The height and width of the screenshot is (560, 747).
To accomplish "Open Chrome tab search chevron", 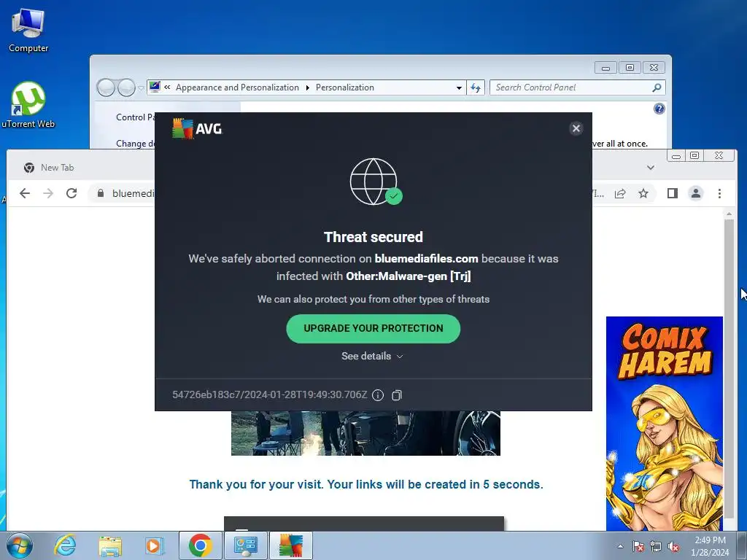I will coord(650,168).
